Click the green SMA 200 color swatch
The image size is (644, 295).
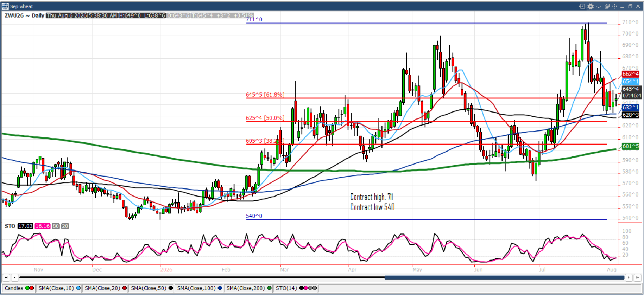tap(269, 288)
